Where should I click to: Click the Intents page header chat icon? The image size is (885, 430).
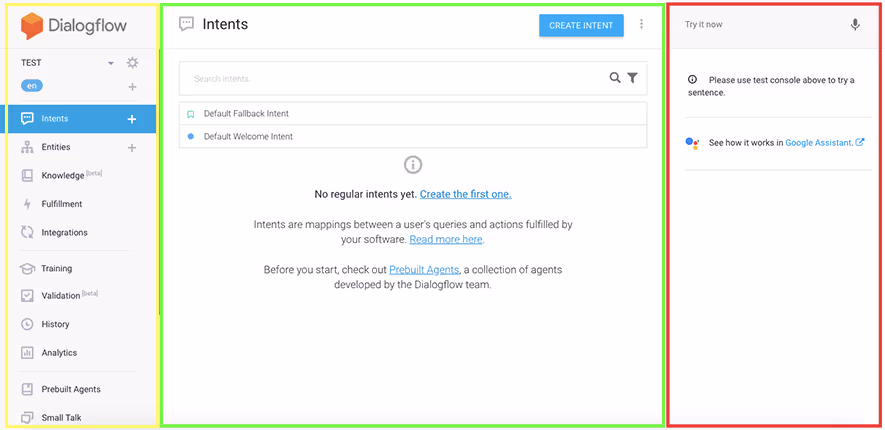[186, 24]
